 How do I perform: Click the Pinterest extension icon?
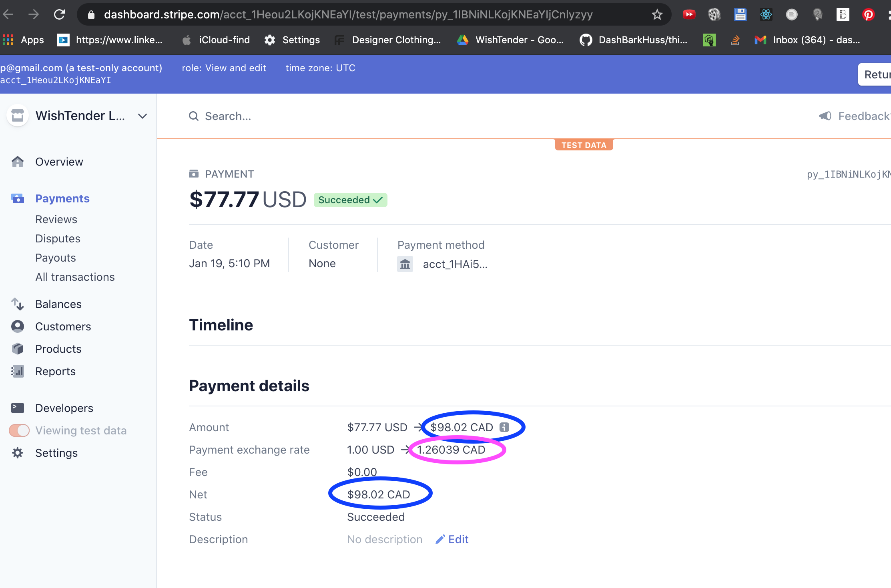pyautogui.click(x=868, y=15)
